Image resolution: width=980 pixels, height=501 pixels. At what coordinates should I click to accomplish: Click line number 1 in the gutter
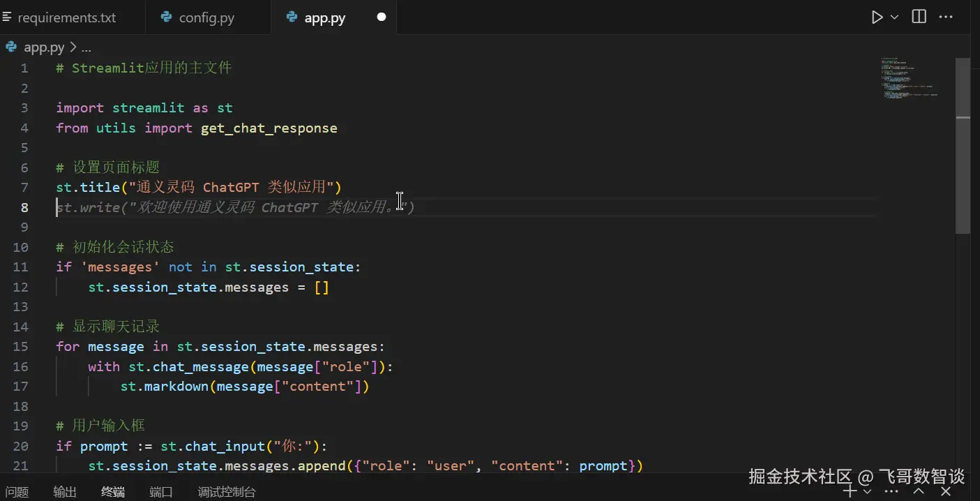pyautogui.click(x=24, y=68)
